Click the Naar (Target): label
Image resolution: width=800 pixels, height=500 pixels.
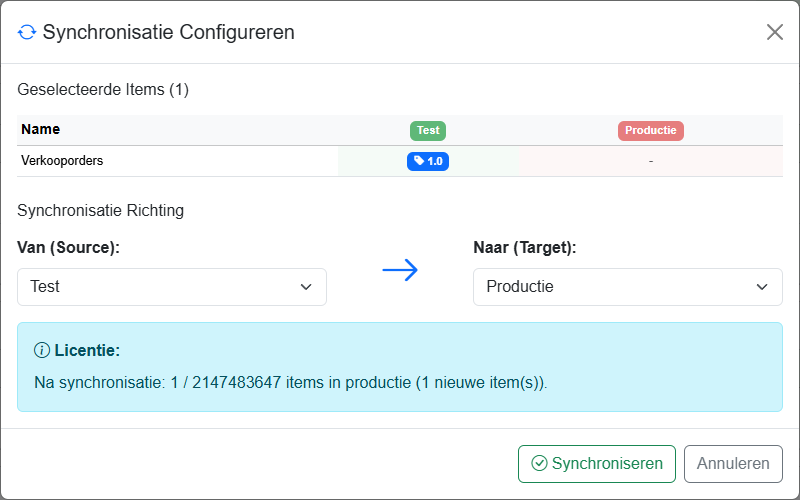point(524,247)
